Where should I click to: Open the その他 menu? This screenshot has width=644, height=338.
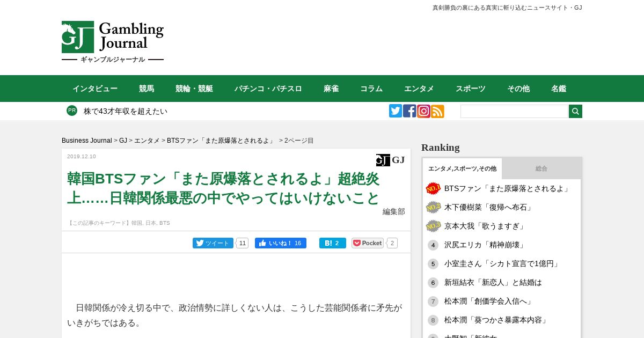[518, 89]
